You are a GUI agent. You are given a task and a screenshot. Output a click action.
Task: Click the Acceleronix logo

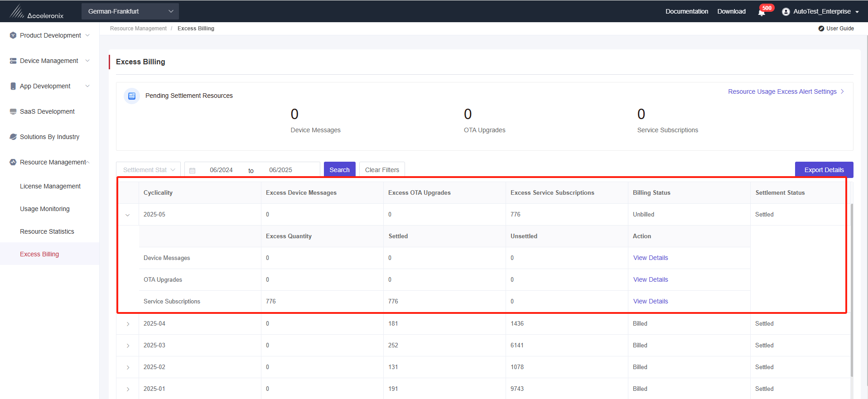37,11
